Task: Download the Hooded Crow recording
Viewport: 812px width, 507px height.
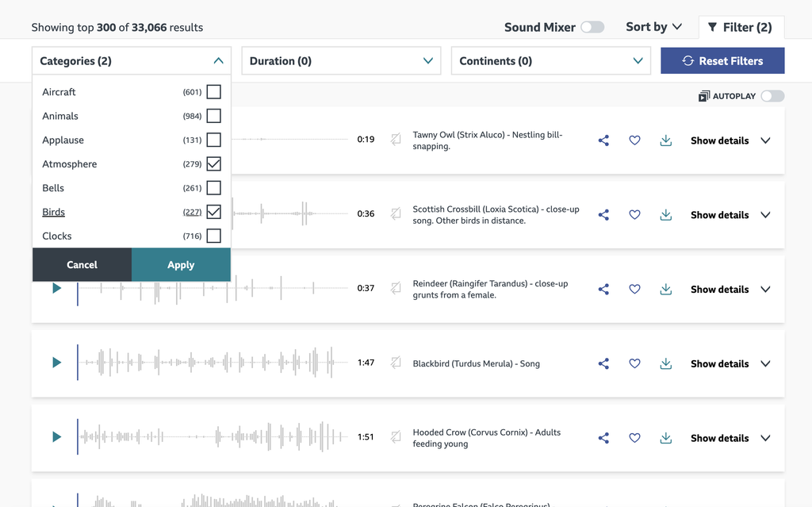Action: coord(665,437)
